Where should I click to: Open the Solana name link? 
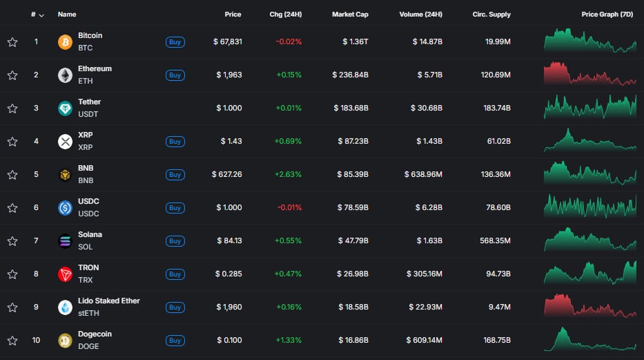[x=90, y=235]
